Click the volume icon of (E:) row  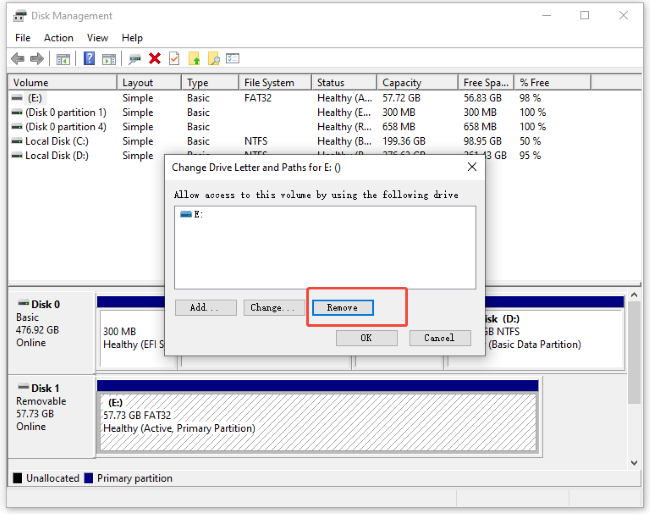17,98
